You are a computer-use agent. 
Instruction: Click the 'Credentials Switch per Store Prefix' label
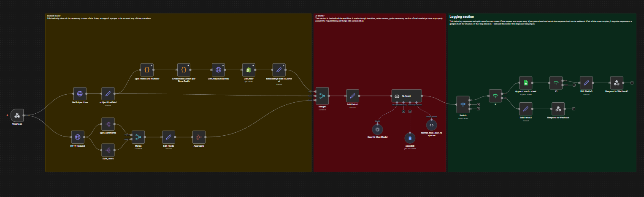[184, 80]
